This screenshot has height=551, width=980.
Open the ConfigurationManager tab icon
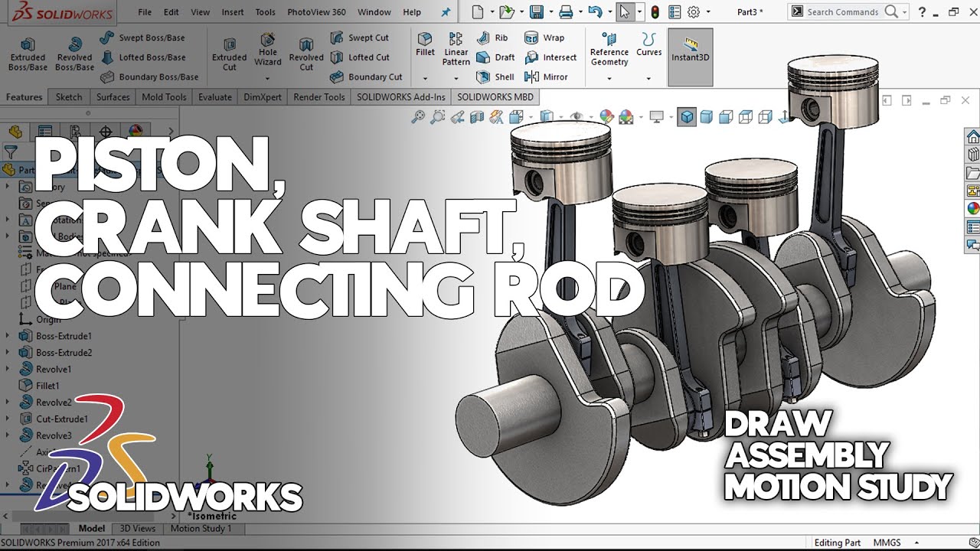(75, 132)
